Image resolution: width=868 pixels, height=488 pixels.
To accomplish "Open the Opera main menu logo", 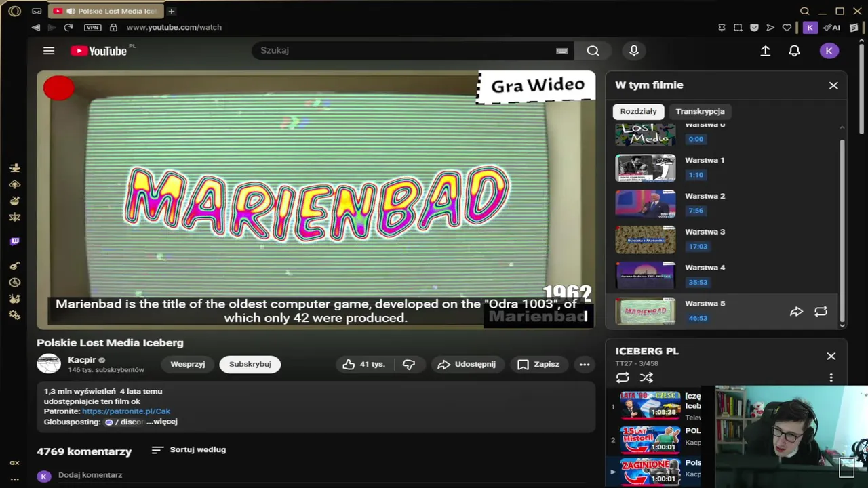I will pos(14,11).
